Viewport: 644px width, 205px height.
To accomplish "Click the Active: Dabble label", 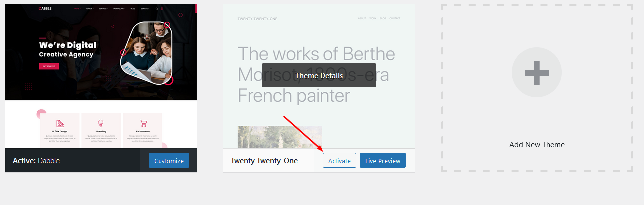I will tap(36, 161).
